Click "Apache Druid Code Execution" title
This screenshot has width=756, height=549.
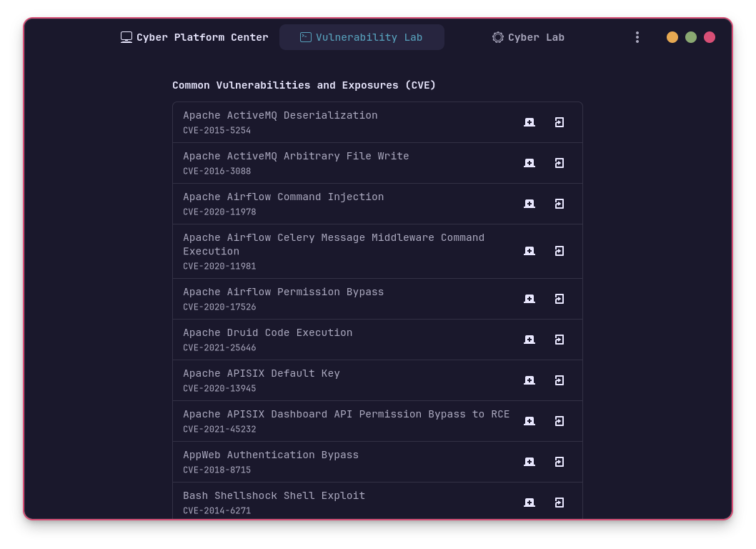(267, 332)
